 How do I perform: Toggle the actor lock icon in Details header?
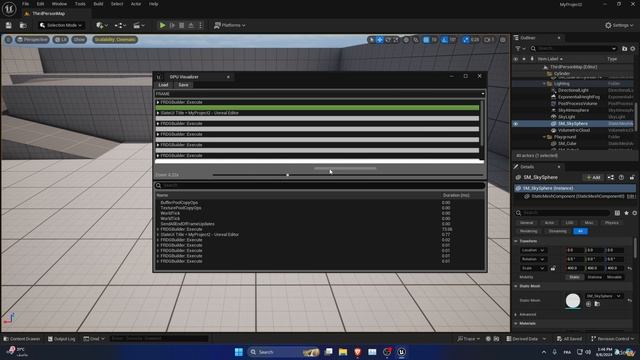(x=632, y=178)
